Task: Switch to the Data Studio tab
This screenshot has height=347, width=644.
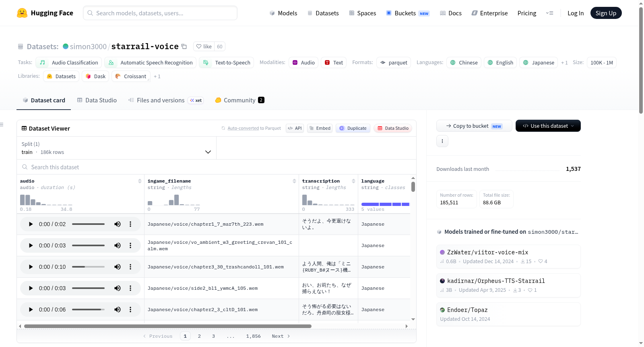Action: point(97,100)
